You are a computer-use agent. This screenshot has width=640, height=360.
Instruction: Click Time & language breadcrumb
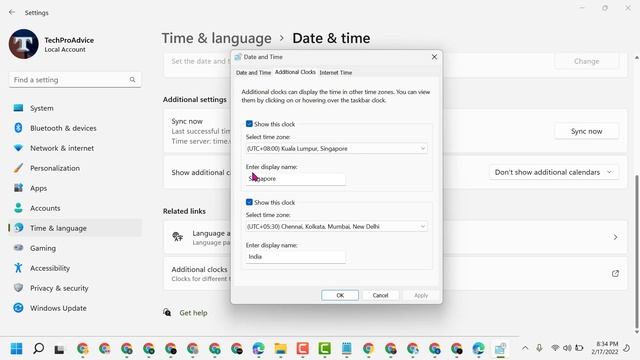pyautogui.click(x=216, y=38)
